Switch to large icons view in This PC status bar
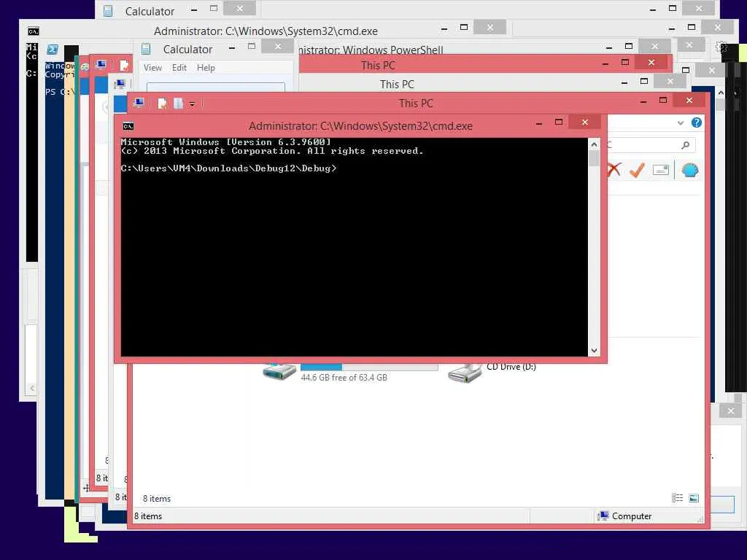 694,498
